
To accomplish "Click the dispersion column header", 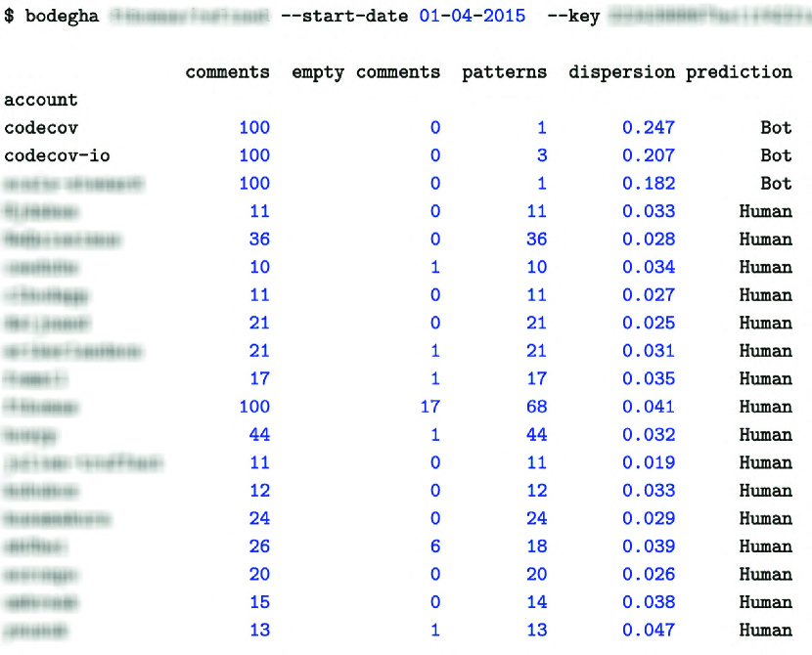I will click(x=621, y=72).
